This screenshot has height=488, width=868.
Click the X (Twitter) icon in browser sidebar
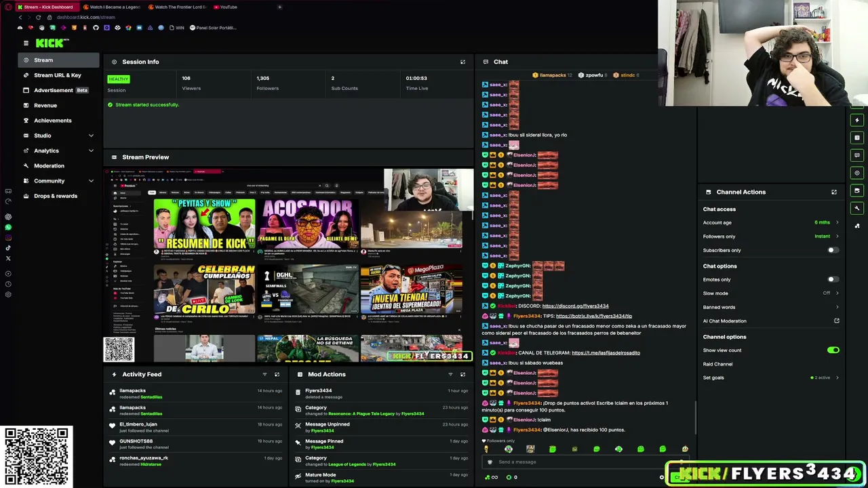[8, 258]
